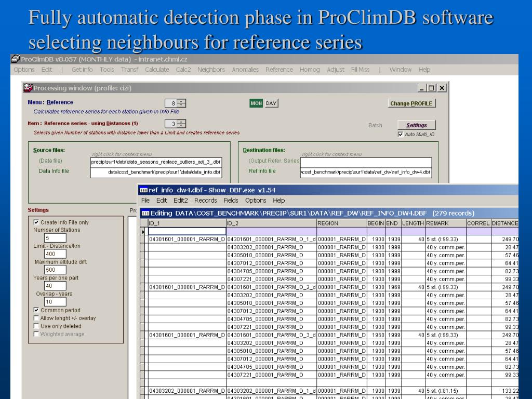Click the Data file path field
Viewport: 532px width, 399px height.
[156, 162]
